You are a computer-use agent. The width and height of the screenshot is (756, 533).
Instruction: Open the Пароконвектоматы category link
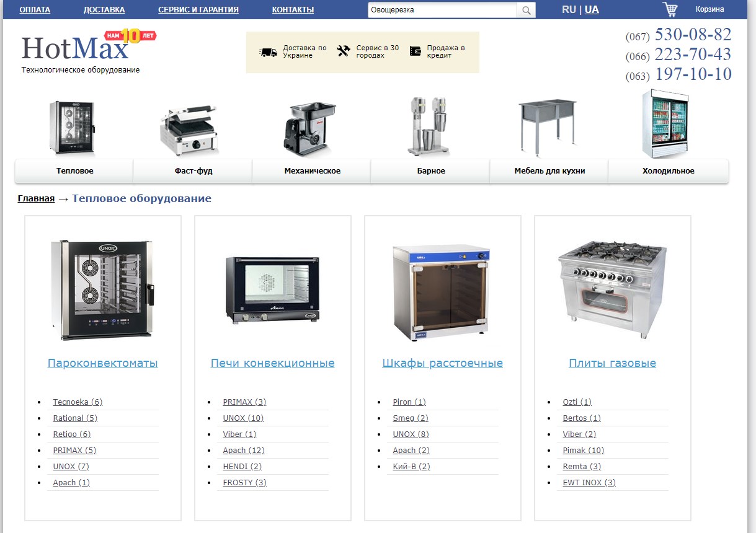(x=102, y=363)
